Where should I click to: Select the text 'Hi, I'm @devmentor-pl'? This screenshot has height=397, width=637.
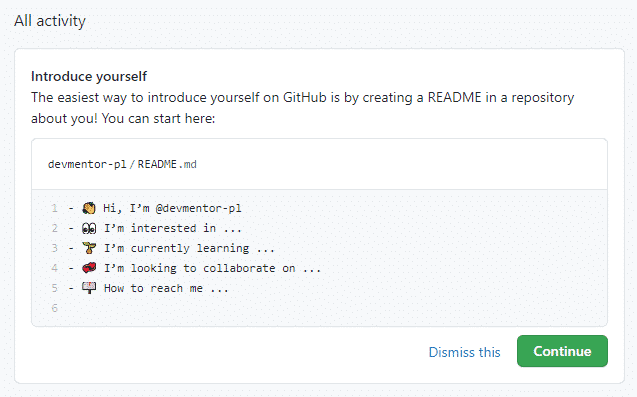pos(172,208)
